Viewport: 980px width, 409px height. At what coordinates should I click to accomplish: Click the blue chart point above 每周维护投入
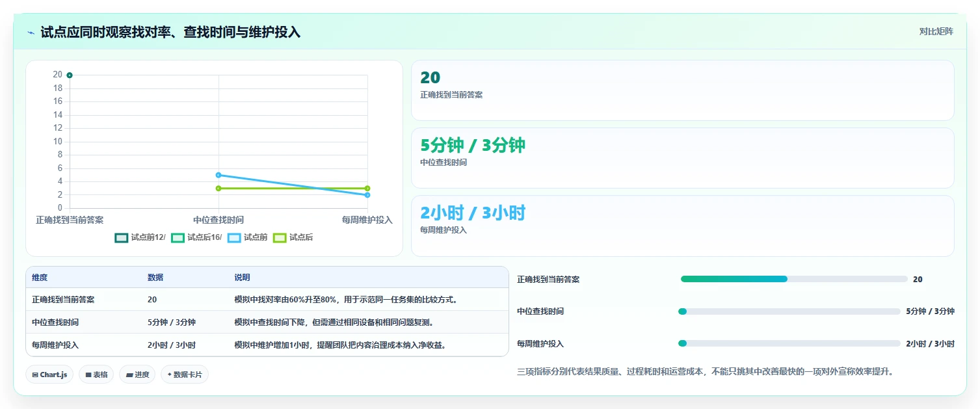(367, 195)
